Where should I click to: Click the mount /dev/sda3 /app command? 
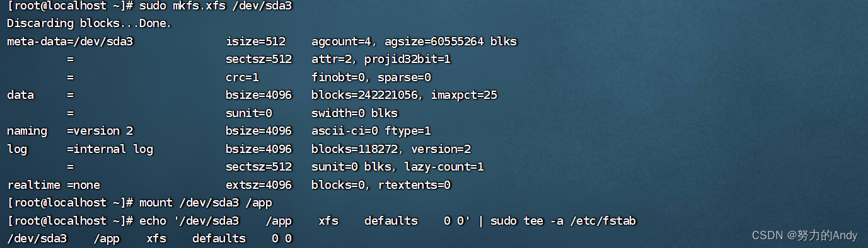click(x=205, y=203)
